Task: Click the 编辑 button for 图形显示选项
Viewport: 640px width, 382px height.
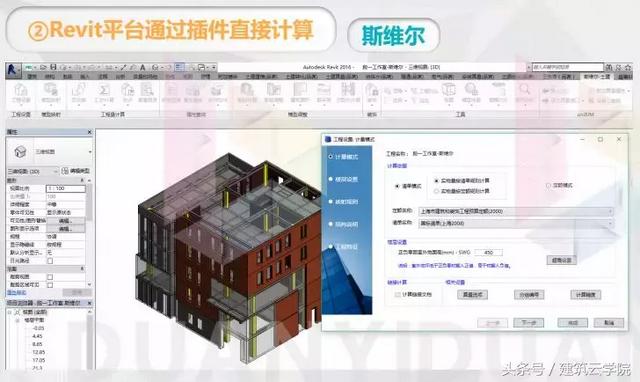Action: [65, 229]
